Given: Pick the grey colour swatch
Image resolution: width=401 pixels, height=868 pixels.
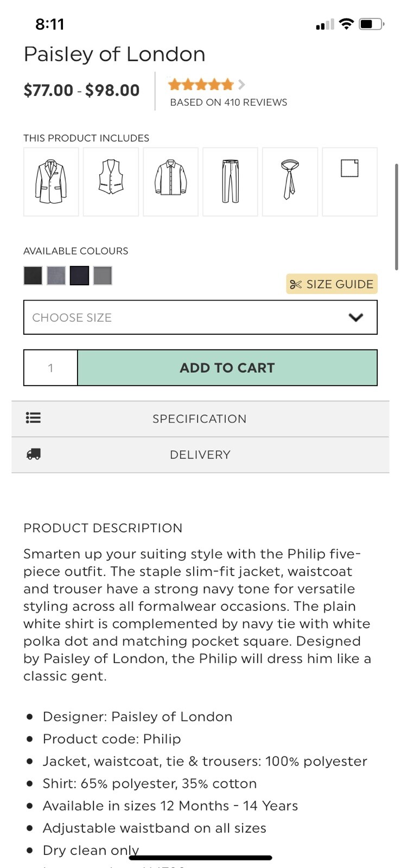Looking at the screenshot, I should pyautogui.click(x=103, y=276).
